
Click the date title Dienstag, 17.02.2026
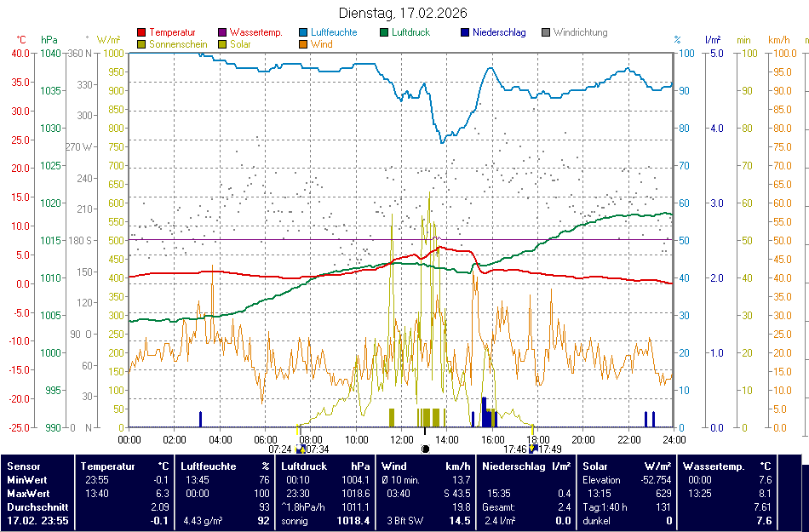(x=404, y=13)
